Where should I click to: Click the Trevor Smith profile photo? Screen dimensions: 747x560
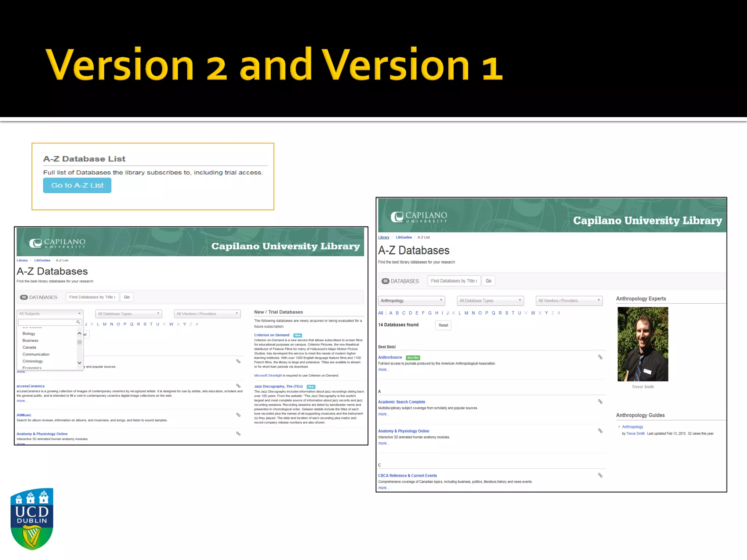pos(643,344)
